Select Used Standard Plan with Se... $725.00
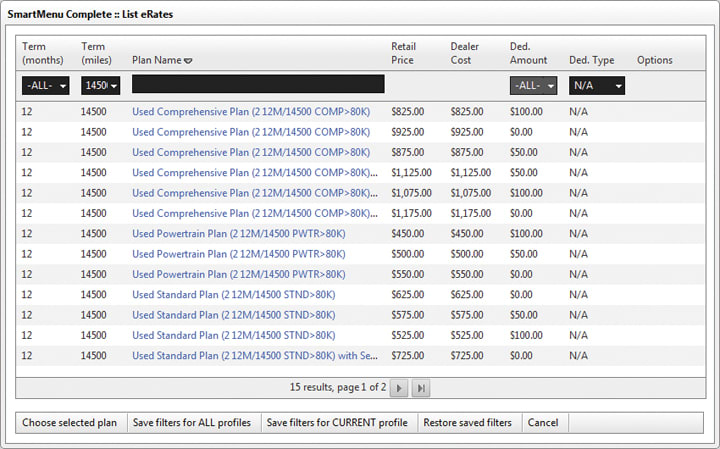The width and height of the screenshot is (720, 449). tap(255, 356)
